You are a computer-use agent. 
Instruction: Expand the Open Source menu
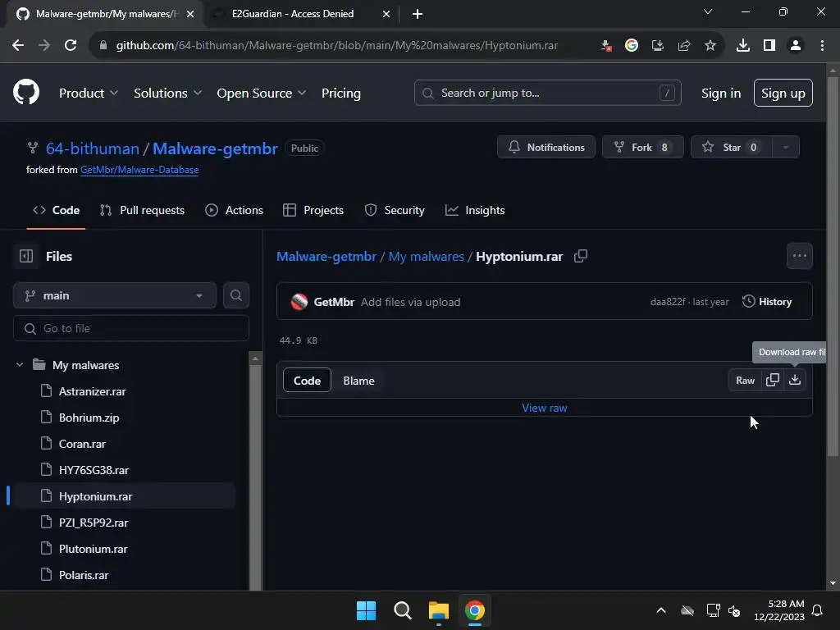262,93
